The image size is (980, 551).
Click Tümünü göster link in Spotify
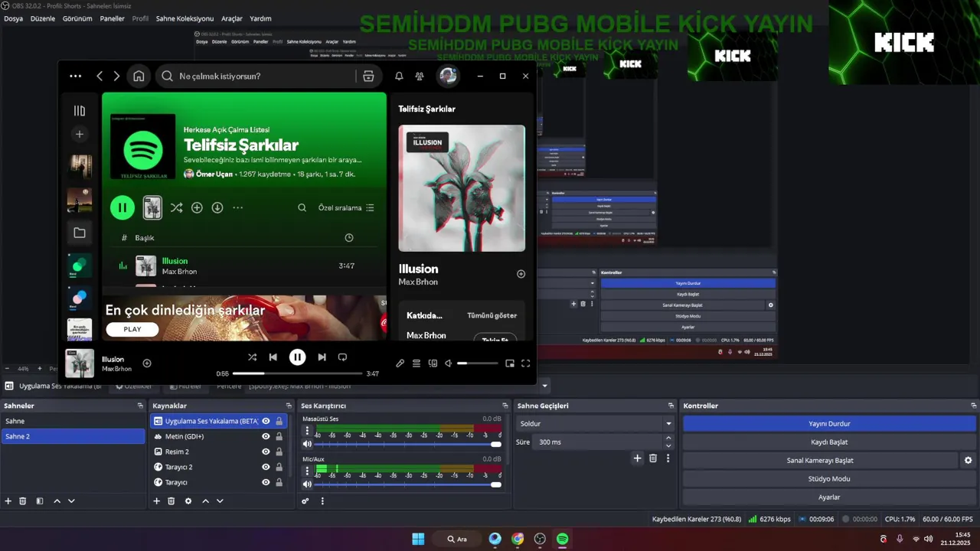[x=492, y=315]
